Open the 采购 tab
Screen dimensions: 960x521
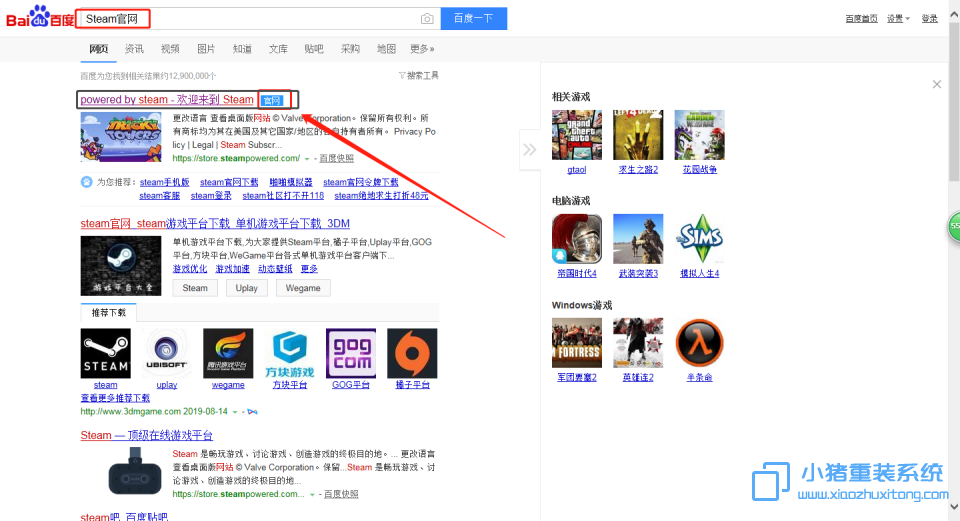point(350,49)
